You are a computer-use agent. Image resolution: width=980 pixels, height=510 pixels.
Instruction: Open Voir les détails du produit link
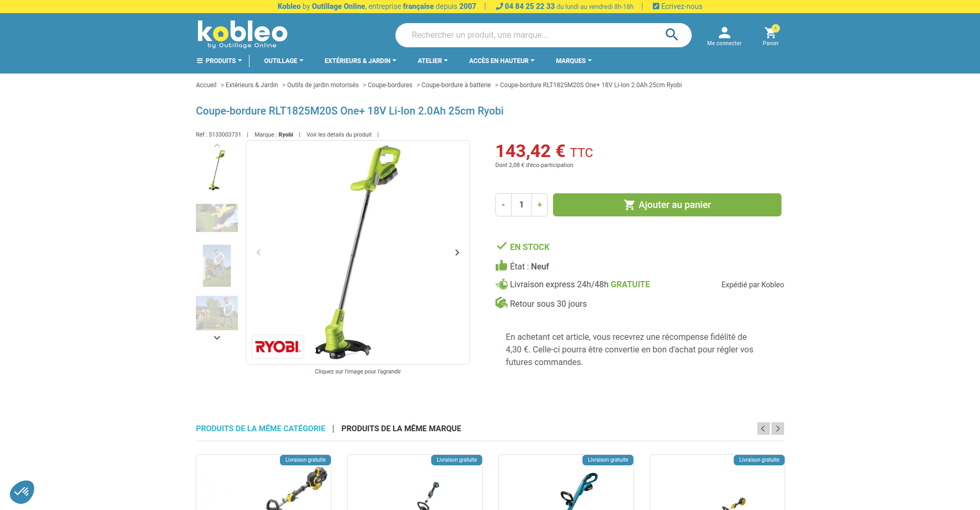point(339,135)
